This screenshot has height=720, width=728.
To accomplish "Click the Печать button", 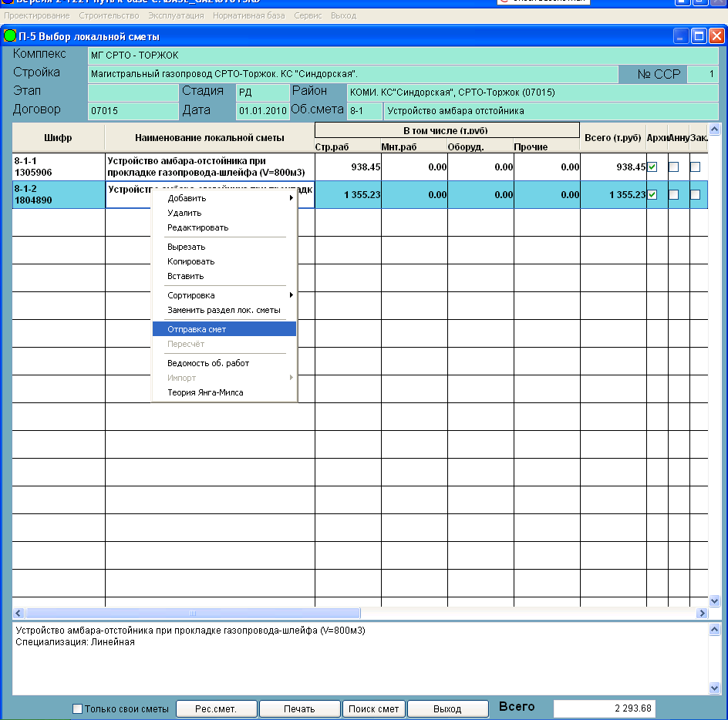I will tap(299, 709).
